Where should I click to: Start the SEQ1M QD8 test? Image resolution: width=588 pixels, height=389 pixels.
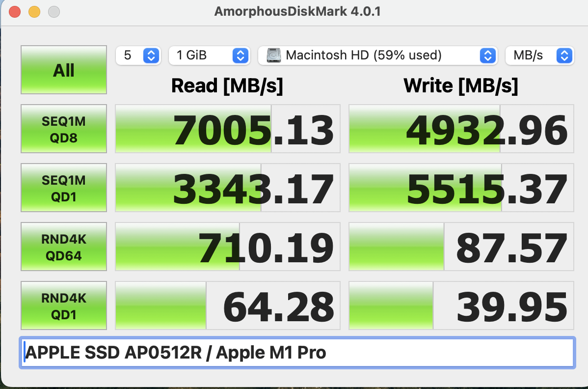pyautogui.click(x=63, y=128)
